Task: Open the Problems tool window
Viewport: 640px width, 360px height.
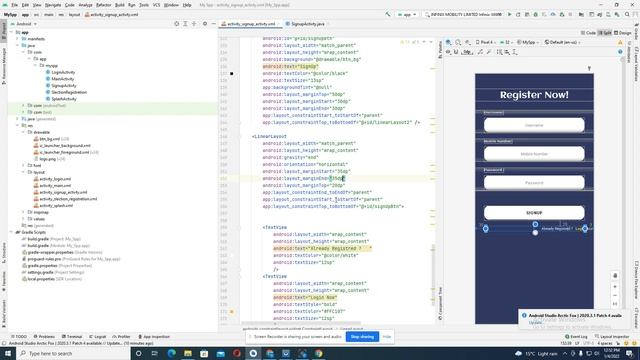Action: pos(44,336)
